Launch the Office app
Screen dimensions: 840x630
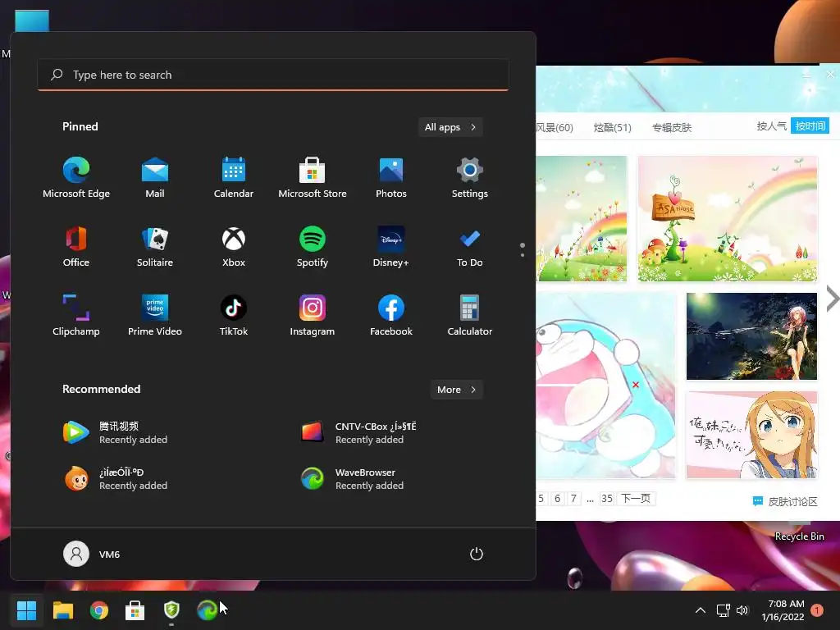pyautogui.click(x=76, y=246)
